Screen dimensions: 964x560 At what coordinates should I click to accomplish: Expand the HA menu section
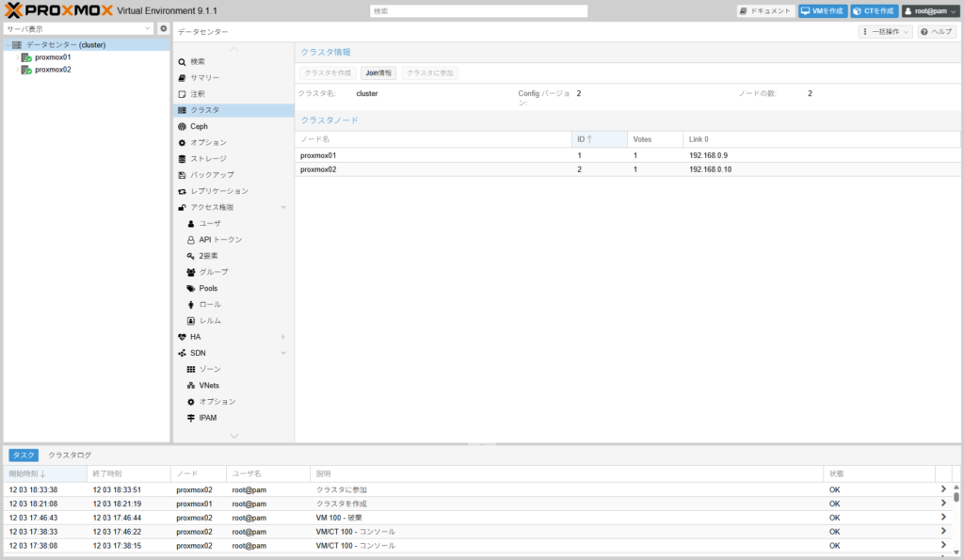(x=282, y=337)
